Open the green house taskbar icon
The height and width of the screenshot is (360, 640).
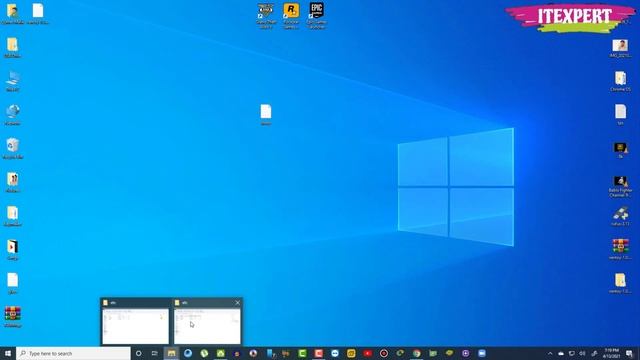click(221, 353)
